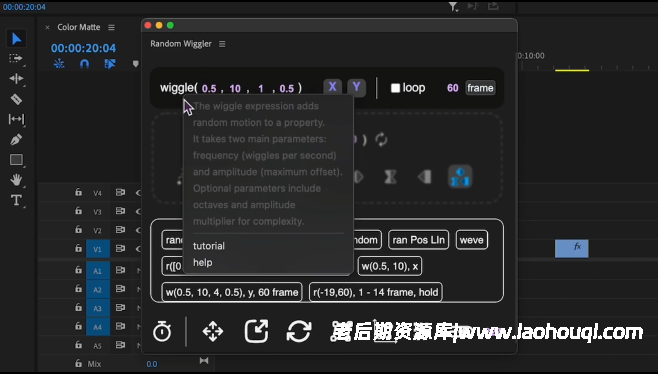Click the export arrow icon in Random Wiggler
The height and width of the screenshot is (374, 658).
[256, 331]
